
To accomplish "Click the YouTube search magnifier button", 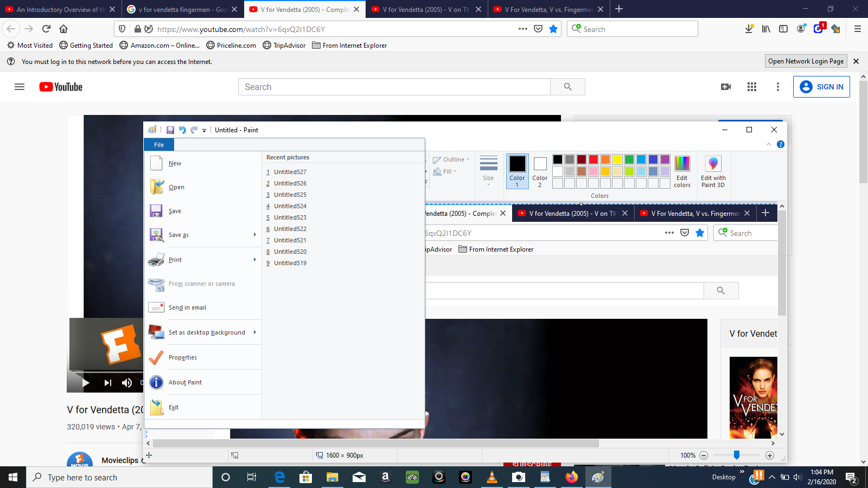I will coord(567,87).
